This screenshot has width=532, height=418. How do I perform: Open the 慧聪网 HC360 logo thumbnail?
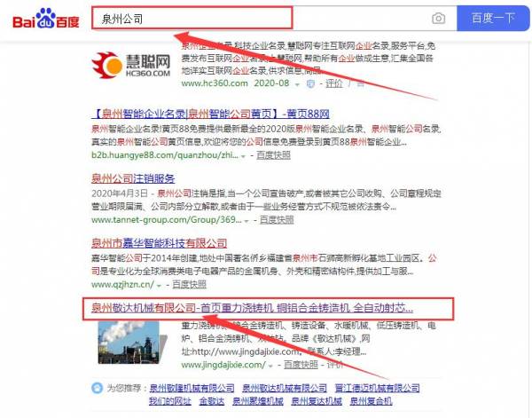(131, 65)
